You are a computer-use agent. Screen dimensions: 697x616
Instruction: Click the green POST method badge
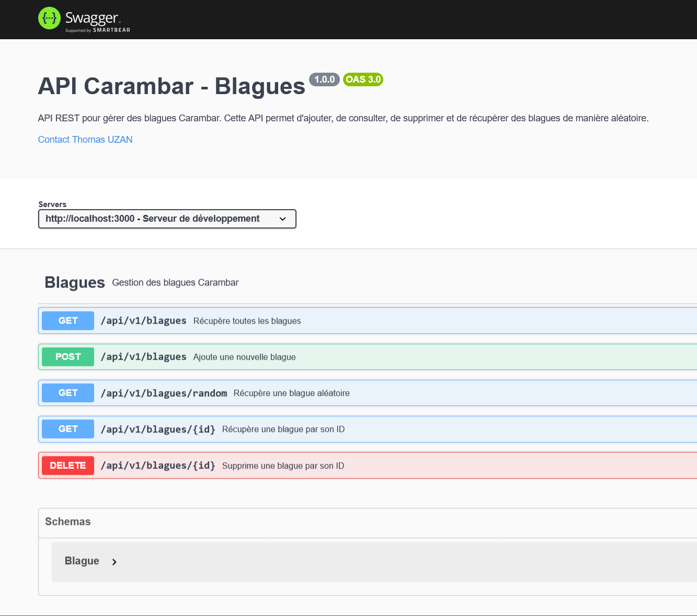point(68,357)
